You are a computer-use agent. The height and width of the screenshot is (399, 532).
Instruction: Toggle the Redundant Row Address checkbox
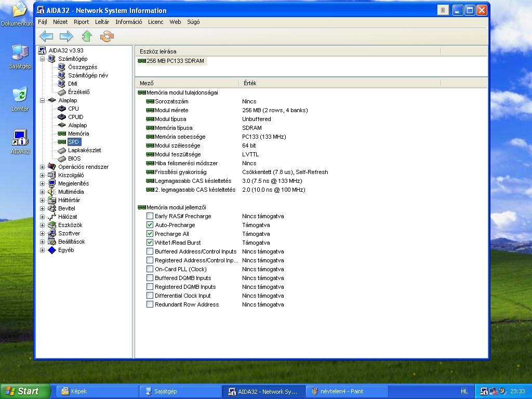pyautogui.click(x=150, y=304)
